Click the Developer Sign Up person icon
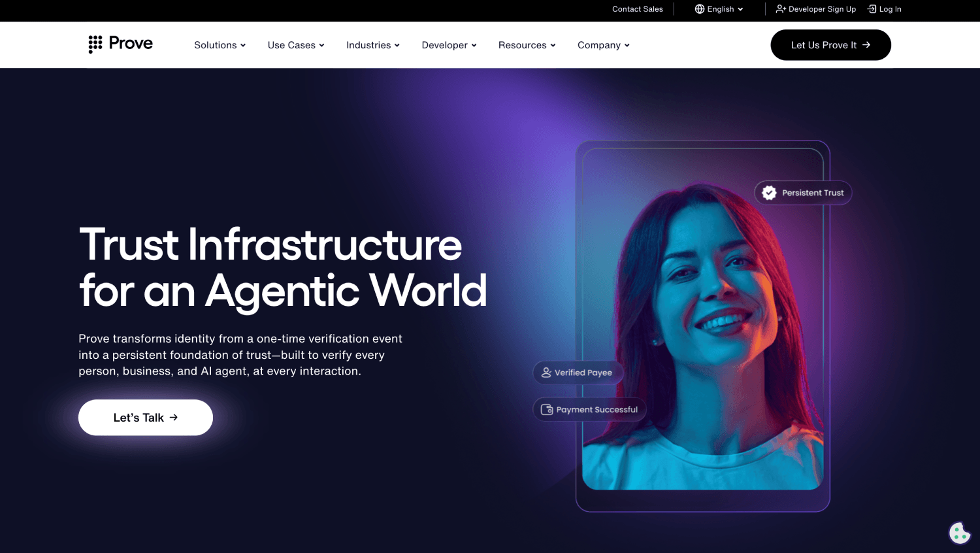Viewport: 980px width, 553px height. coord(781,9)
